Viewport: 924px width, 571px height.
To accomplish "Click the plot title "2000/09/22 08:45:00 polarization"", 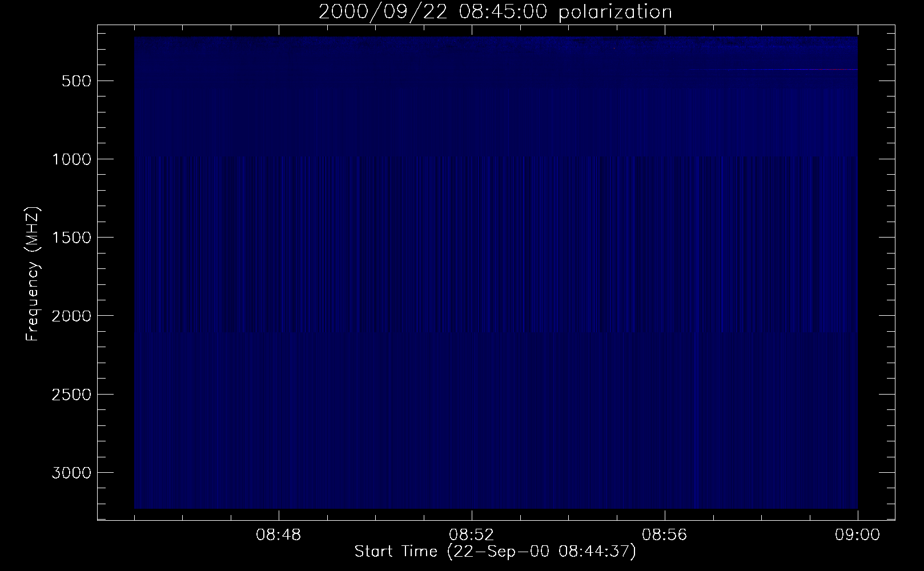I will pos(495,12).
